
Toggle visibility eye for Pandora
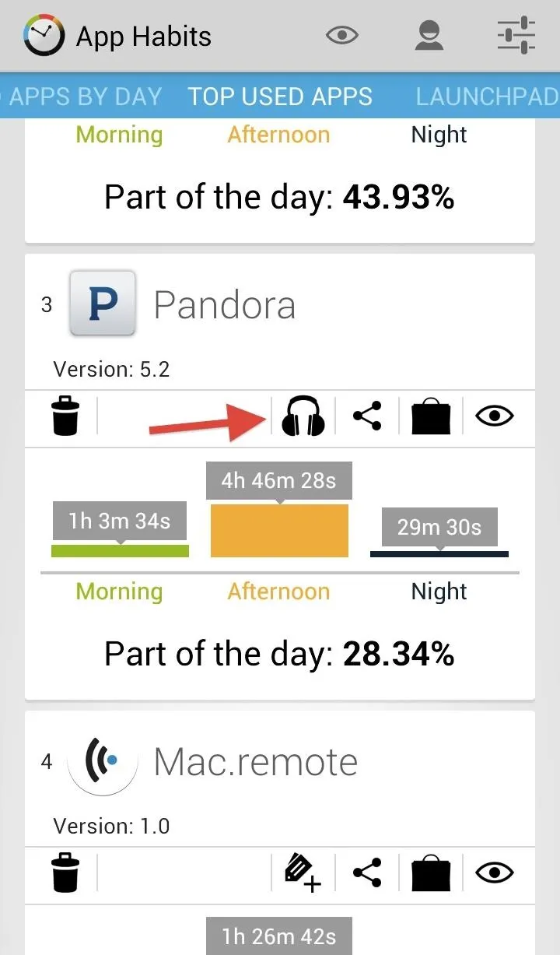coord(495,416)
